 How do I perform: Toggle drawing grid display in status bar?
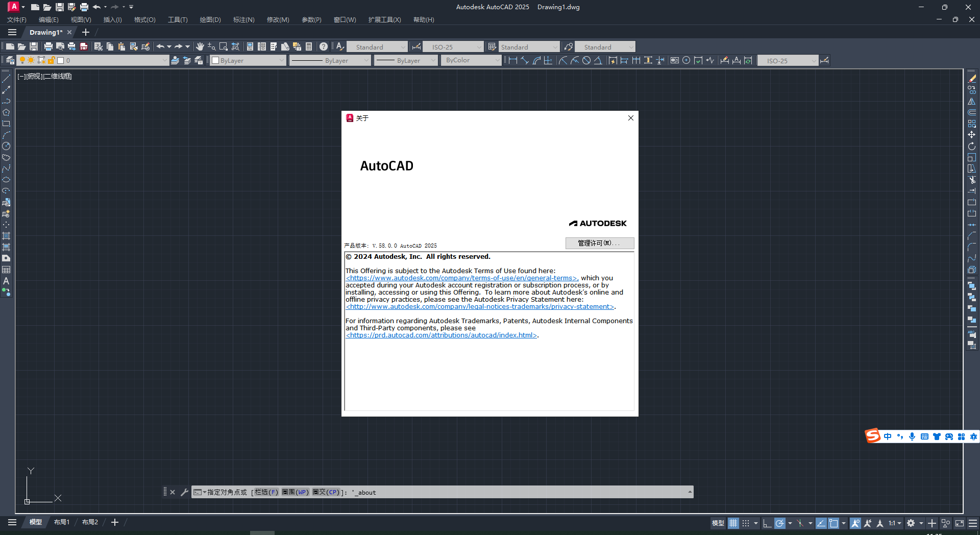tap(733, 523)
